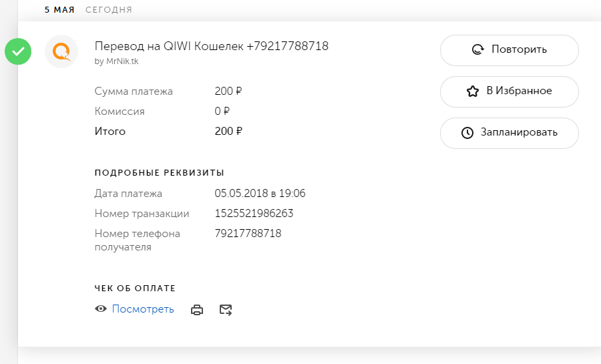The width and height of the screenshot is (601, 364).
Task: Click the СЕГОДНЯ label
Action: pyautogui.click(x=109, y=10)
